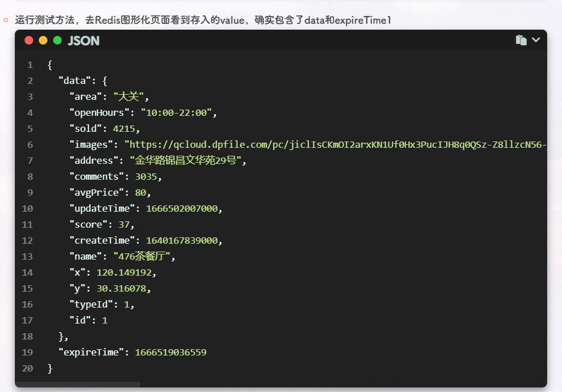The width and height of the screenshot is (562, 392).
Task: Click the horizontal scrollbar of code block
Action: (x=78, y=384)
